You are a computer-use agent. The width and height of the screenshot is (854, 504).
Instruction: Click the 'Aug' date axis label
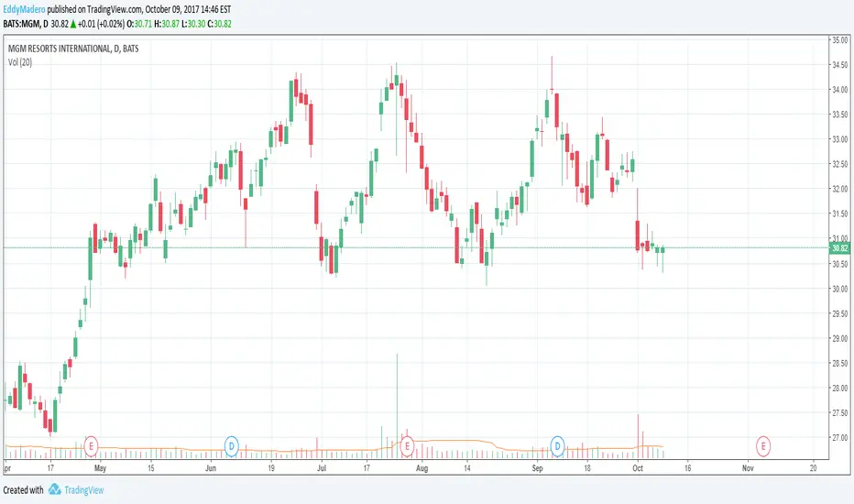tap(422, 468)
